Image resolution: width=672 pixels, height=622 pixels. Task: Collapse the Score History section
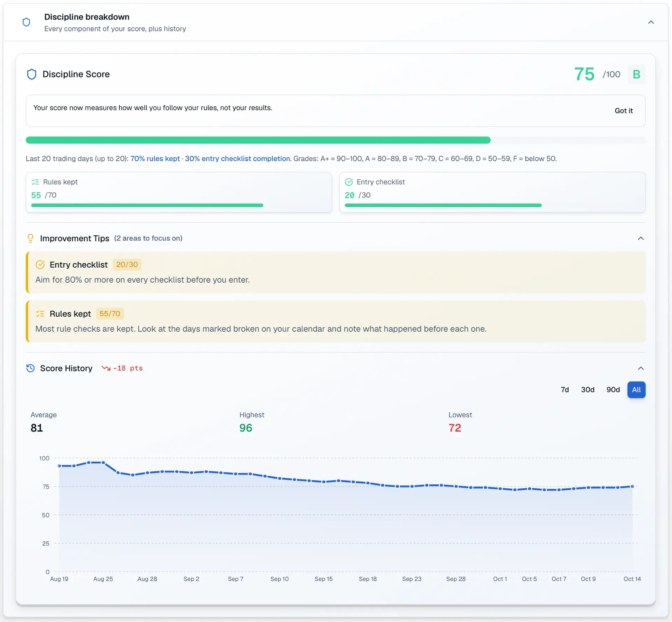(640, 368)
